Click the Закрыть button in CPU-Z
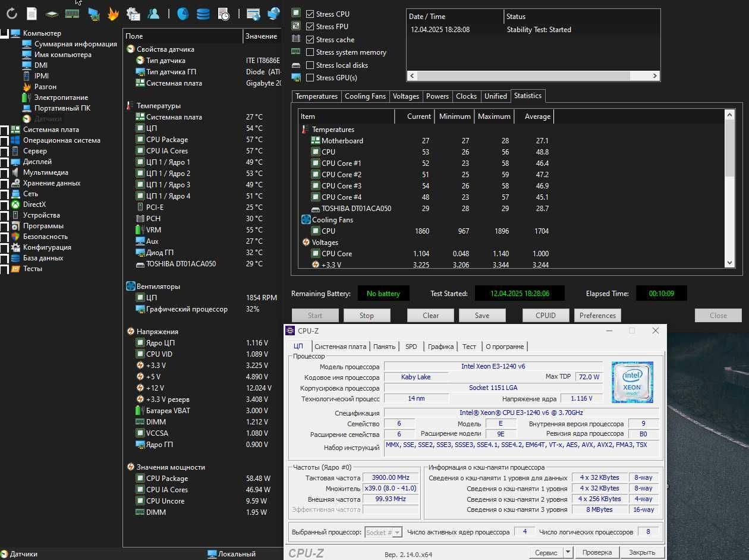749x560 pixels. point(642,552)
